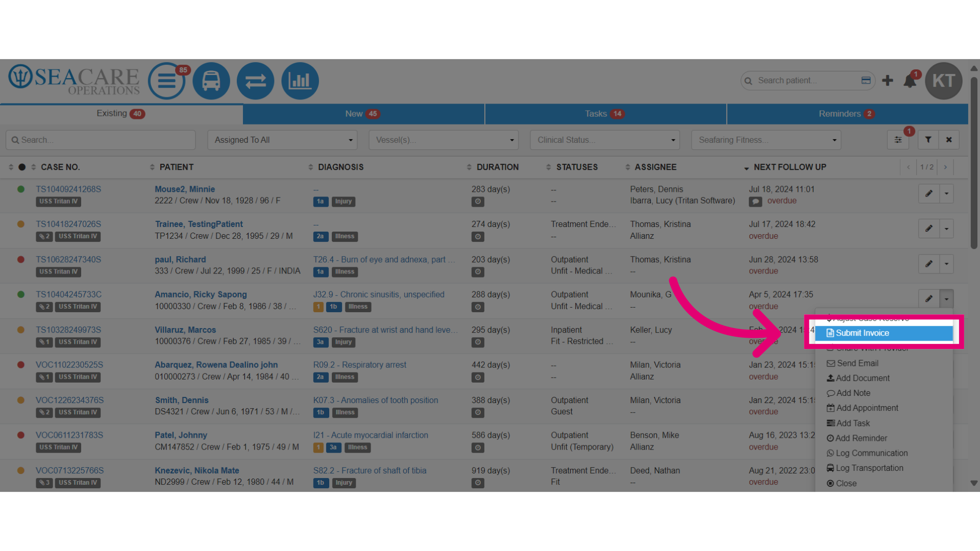Click duration clock icon for paul, Richard
Viewport: 980px width, 551px height.
coord(478,272)
